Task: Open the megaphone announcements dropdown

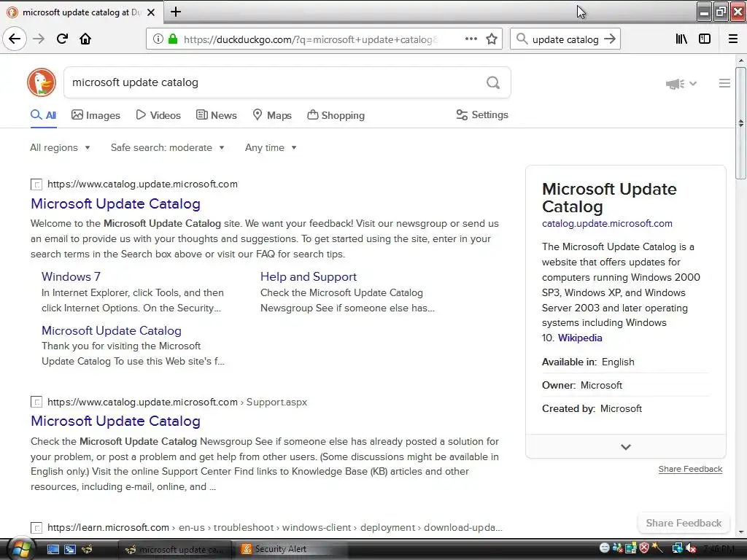Action: tap(681, 84)
